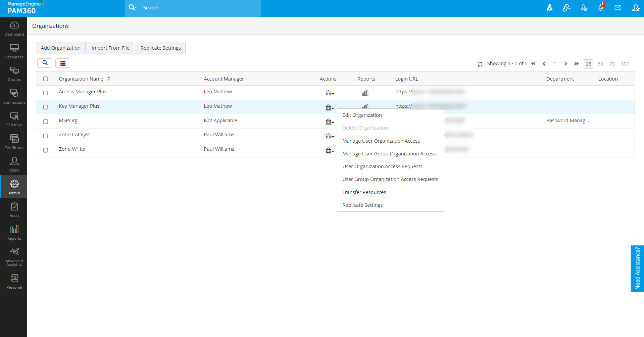Open the Dashboard sidebar icon
This screenshot has height=337, width=644.
pos(14,29)
